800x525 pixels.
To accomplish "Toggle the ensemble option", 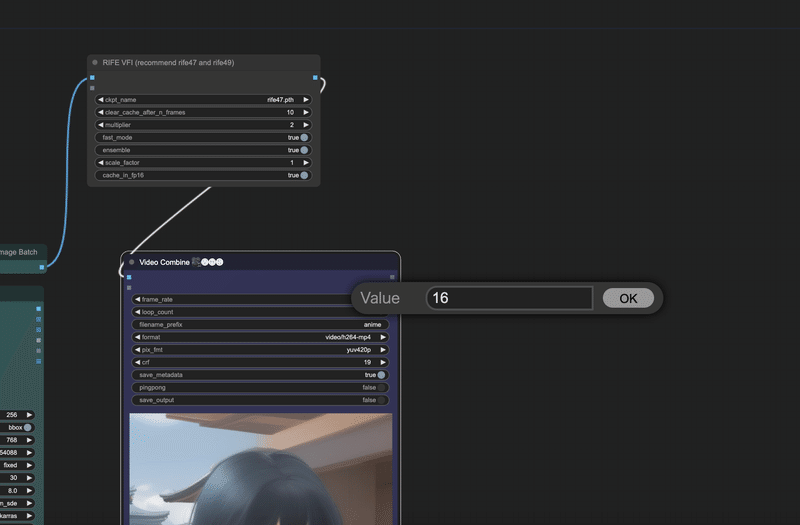I will [x=304, y=150].
